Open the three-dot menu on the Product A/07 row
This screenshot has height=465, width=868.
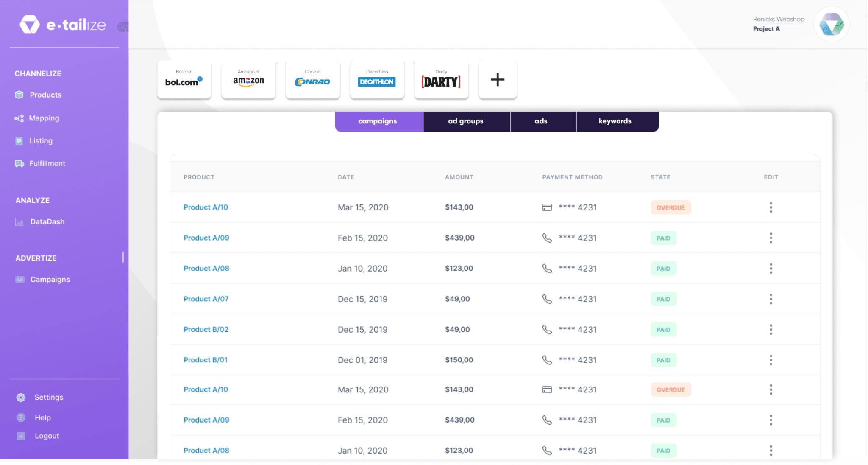click(x=771, y=299)
